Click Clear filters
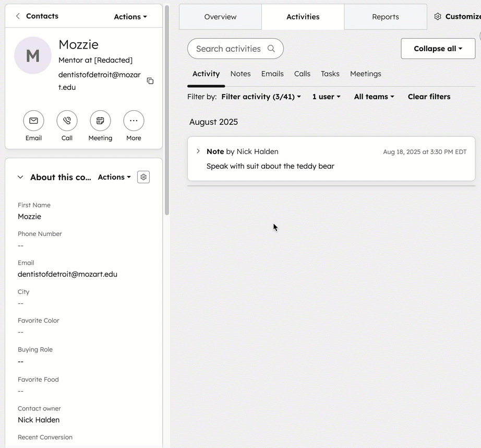This screenshot has height=448, width=481. (x=429, y=97)
